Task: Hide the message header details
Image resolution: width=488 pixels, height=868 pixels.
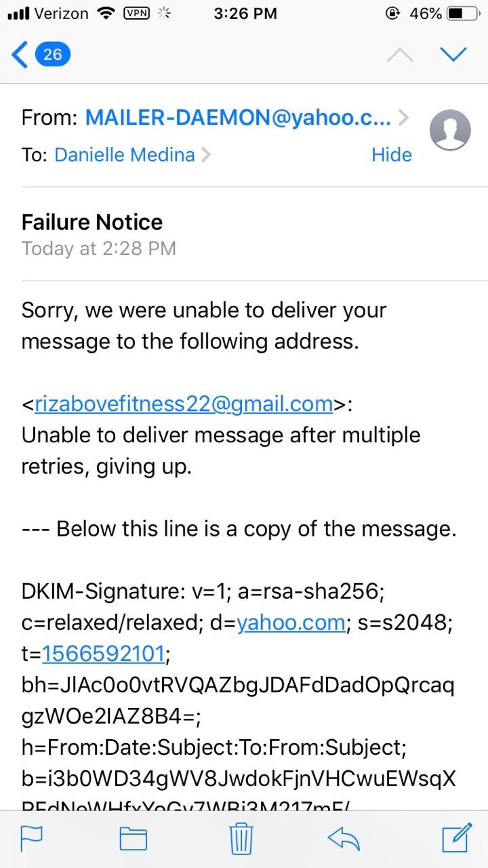Action: (x=391, y=155)
